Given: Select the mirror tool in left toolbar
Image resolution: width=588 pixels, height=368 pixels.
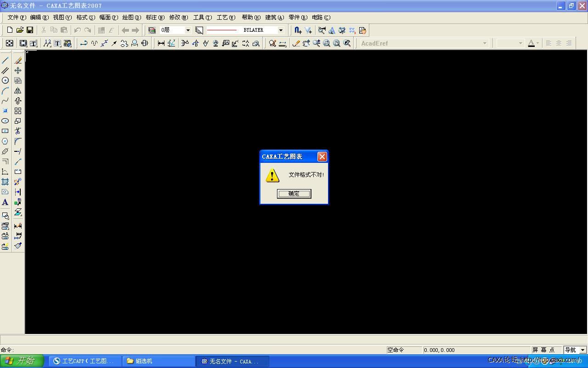Looking at the screenshot, I should (x=18, y=91).
